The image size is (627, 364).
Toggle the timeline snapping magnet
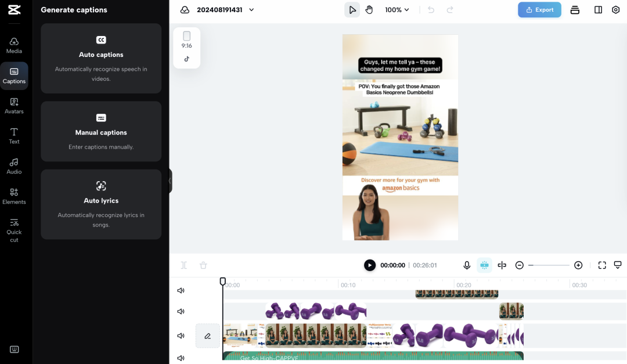(x=484, y=265)
